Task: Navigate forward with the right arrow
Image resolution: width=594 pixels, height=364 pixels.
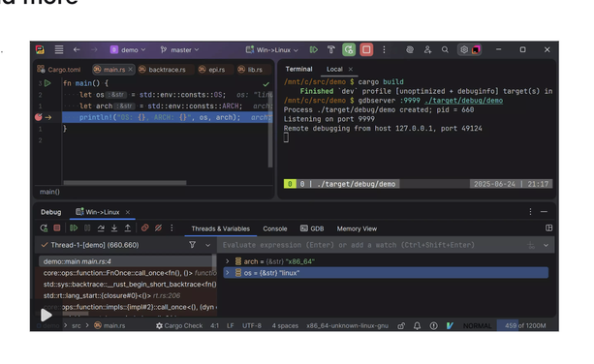Action: [94, 49]
